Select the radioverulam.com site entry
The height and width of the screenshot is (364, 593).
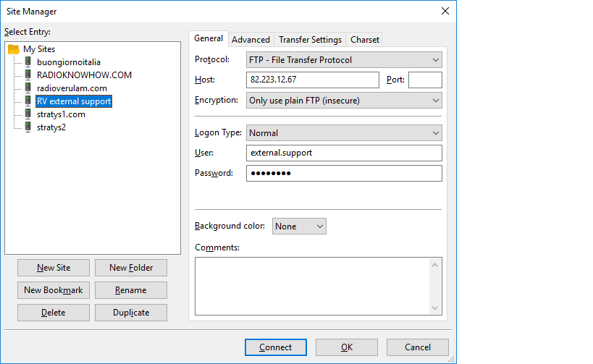pos(72,88)
